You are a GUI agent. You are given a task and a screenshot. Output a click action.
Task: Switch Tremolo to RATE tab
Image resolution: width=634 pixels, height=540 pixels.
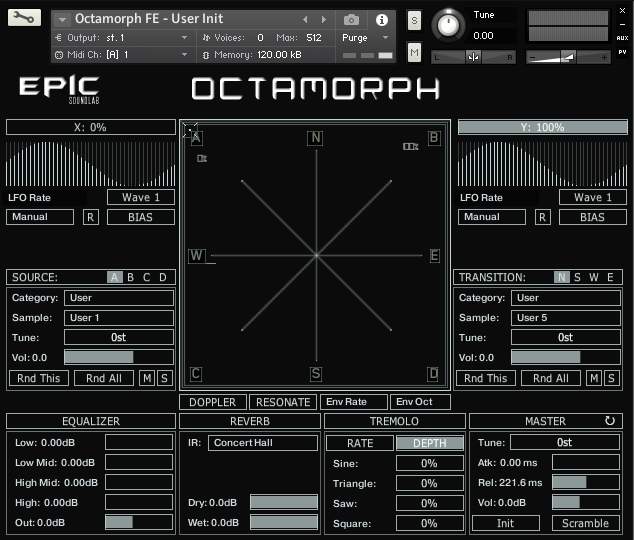click(x=360, y=443)
